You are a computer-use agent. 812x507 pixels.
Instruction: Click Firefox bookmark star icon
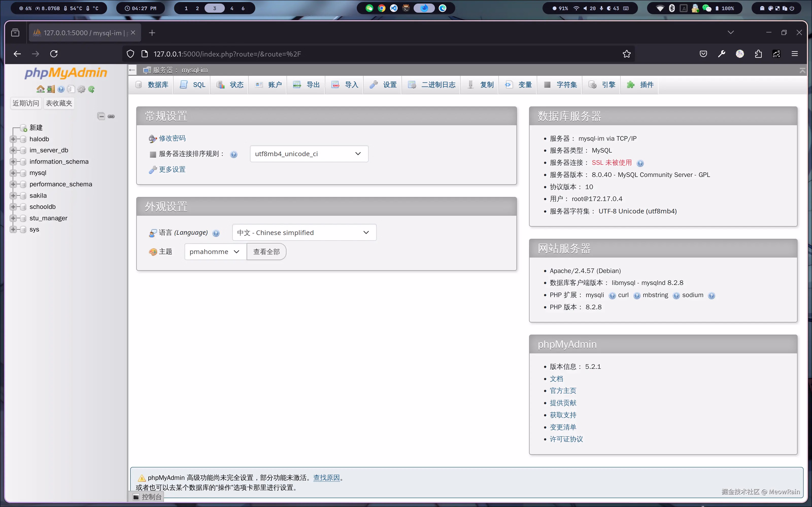click(x=627, y=54)
